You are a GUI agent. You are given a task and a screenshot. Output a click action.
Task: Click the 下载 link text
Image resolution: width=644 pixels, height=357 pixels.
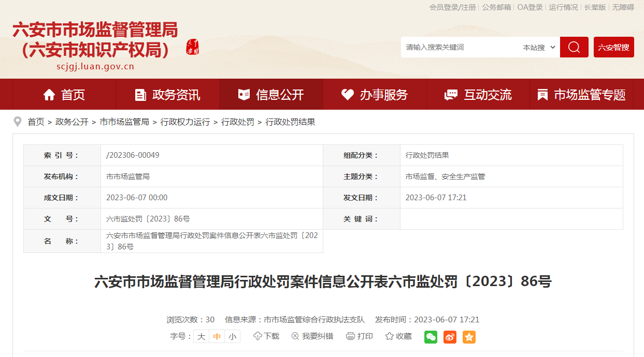pyautogui.click(x=271, y=336)
